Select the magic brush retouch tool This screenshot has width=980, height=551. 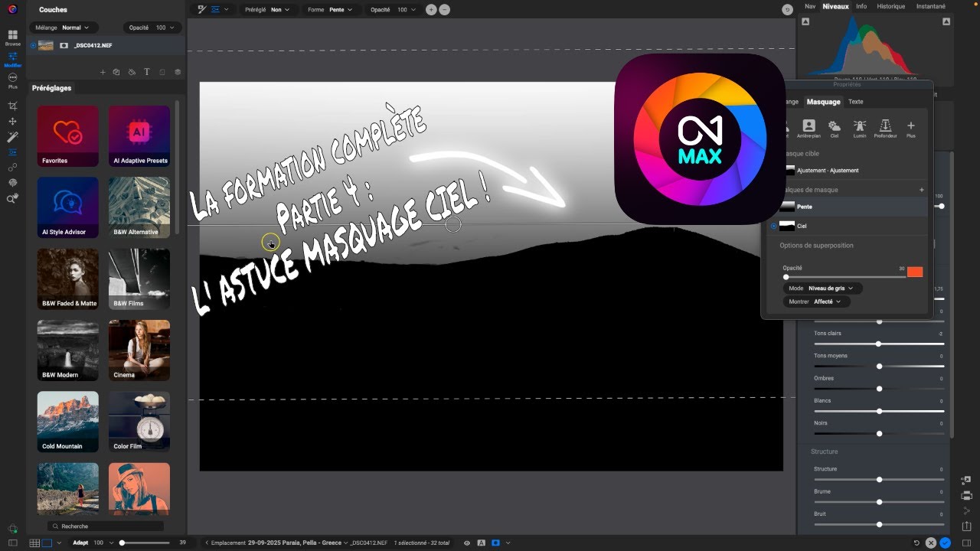[12, 136]
